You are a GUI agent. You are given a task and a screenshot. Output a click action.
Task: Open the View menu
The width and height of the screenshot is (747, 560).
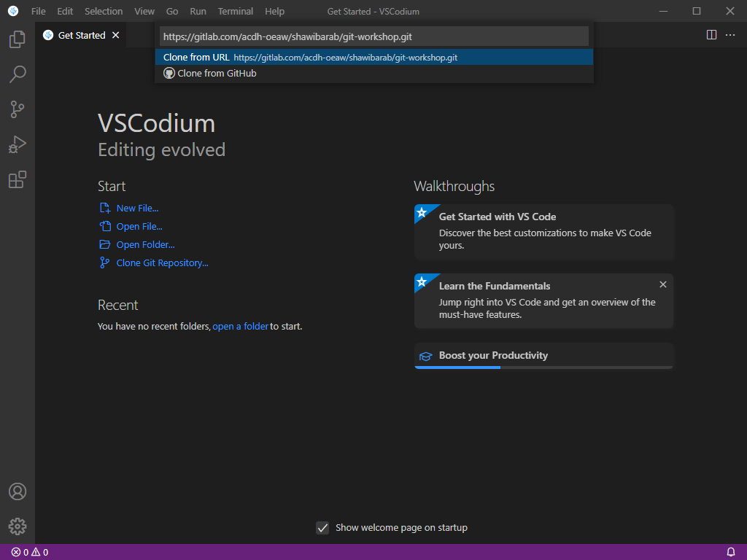144,11
